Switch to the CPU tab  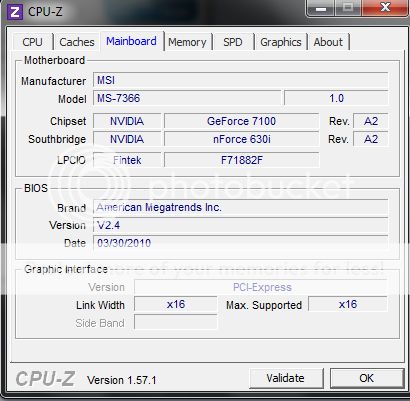33,42
